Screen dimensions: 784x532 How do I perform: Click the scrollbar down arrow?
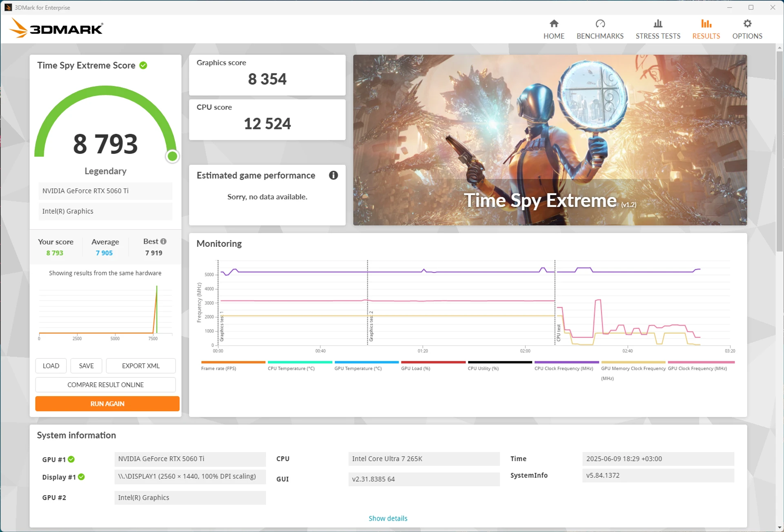coord(780,528)
